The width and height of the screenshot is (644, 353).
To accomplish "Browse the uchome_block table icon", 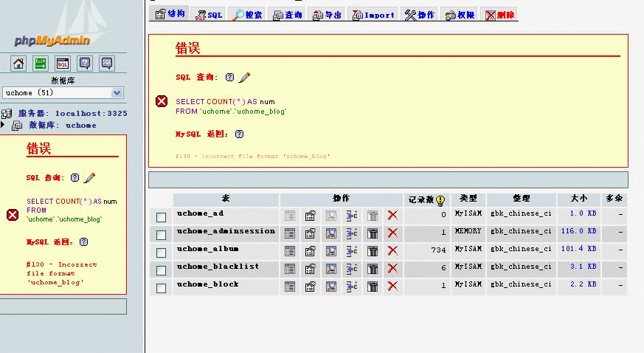I will 290,287.
